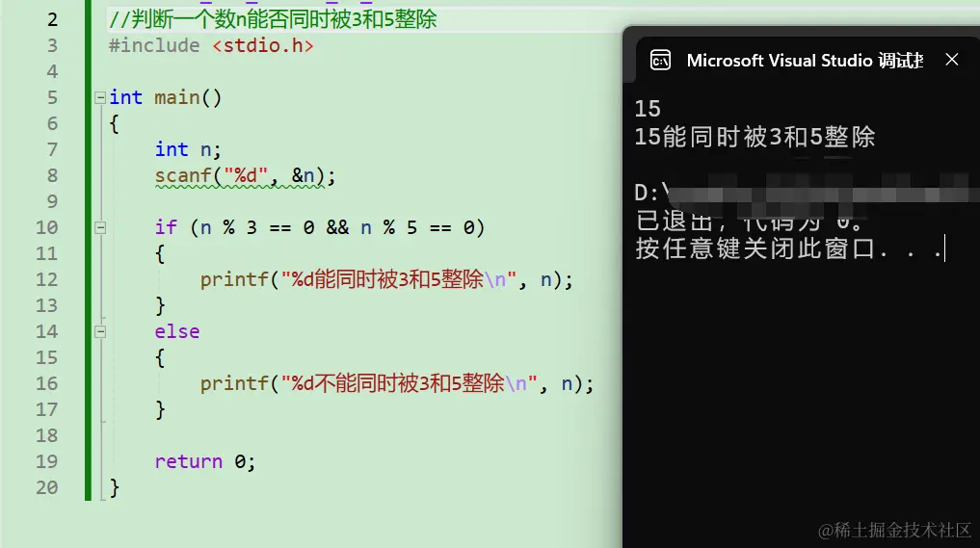
Task: Click the printf call on line 12
Action: point(386,279)
